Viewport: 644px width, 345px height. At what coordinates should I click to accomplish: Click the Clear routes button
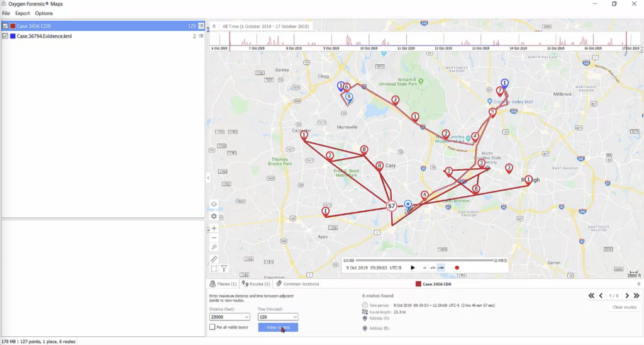(625, 307)
